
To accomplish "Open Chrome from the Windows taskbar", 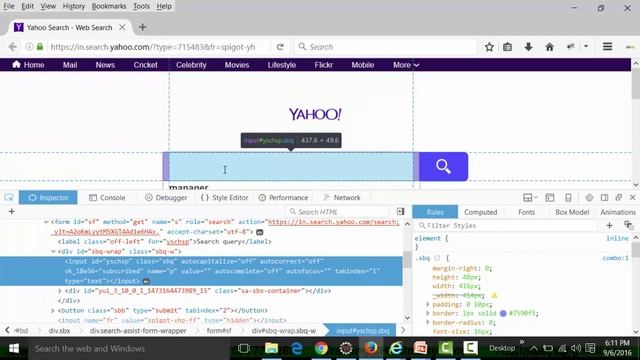I will click(321, 348).
